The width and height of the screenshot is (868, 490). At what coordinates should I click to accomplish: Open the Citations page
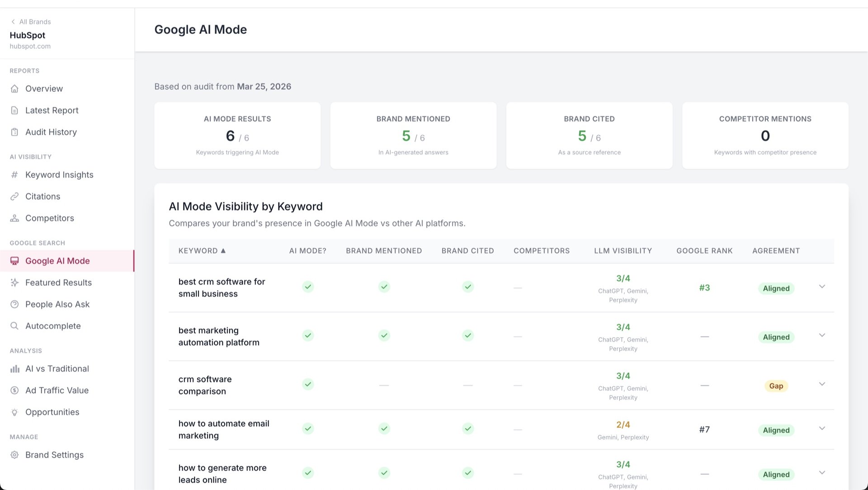[x=67, y=196]
